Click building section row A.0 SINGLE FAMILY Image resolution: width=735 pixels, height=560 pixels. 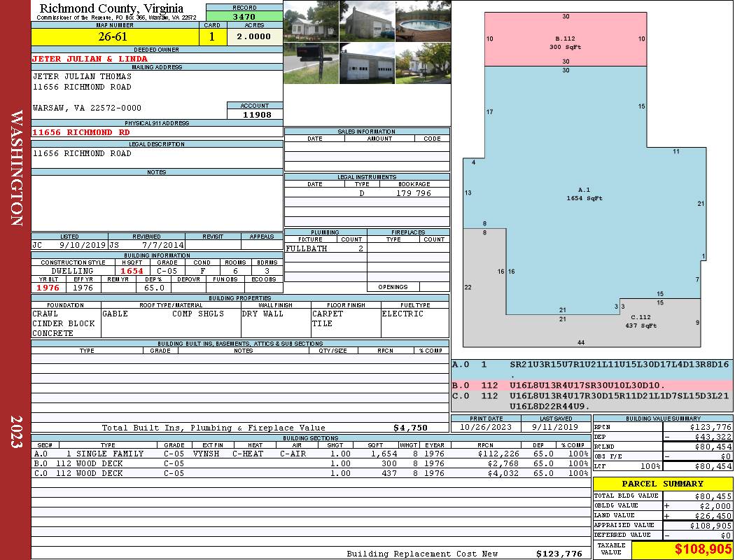tap(310, 454)
